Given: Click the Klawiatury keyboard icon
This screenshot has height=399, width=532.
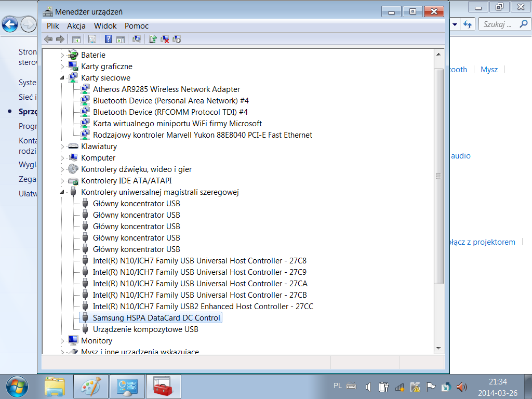Looking at the screenshot, I should (73, 146).
